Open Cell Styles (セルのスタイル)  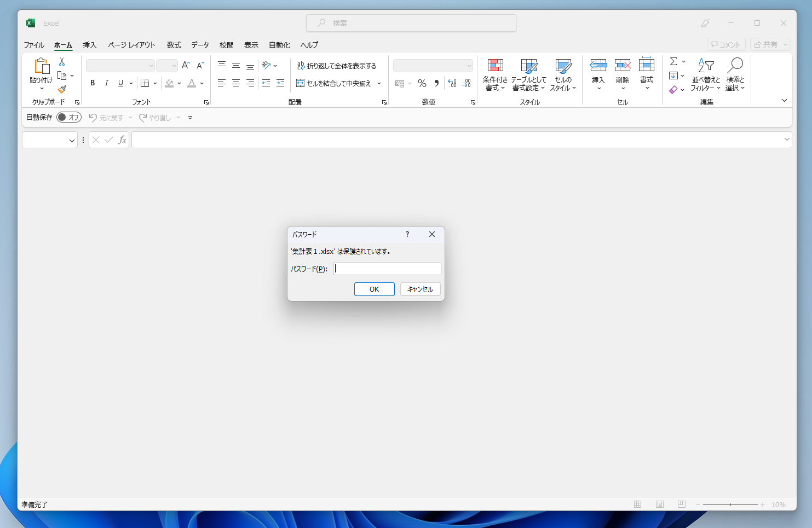563,75
